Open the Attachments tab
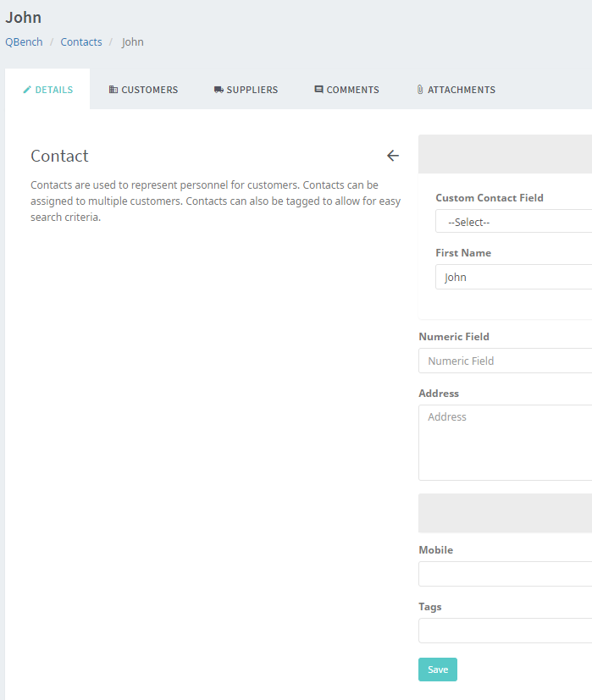The height and width of the screenshot is (700, 592). (x=456, y=89)
